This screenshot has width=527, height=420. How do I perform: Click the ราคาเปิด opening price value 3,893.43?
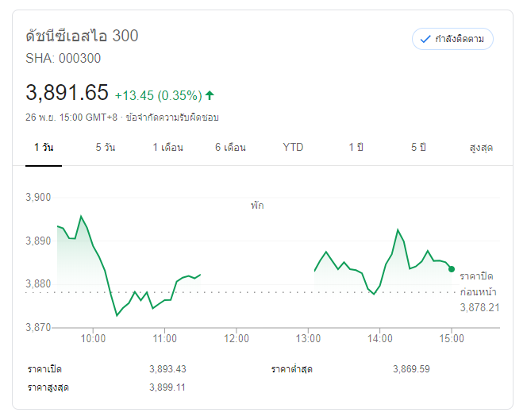pyautogui.click(x=167, y=369)
